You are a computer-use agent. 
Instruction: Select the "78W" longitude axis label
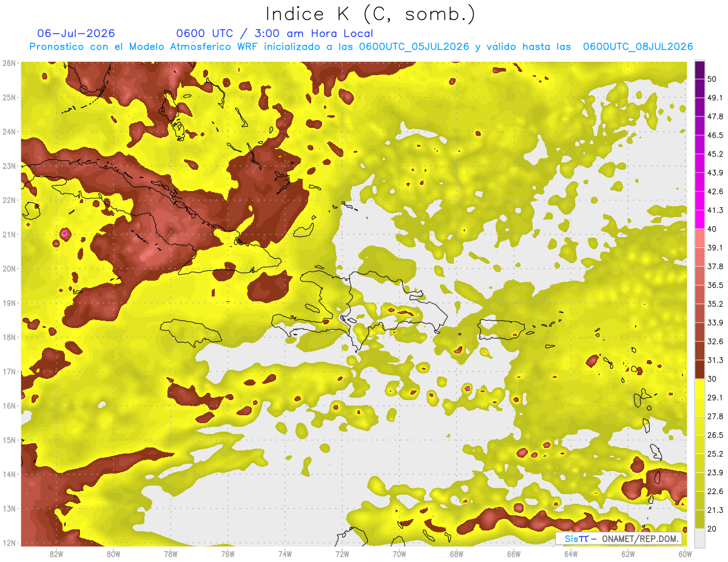pos(170,554)
